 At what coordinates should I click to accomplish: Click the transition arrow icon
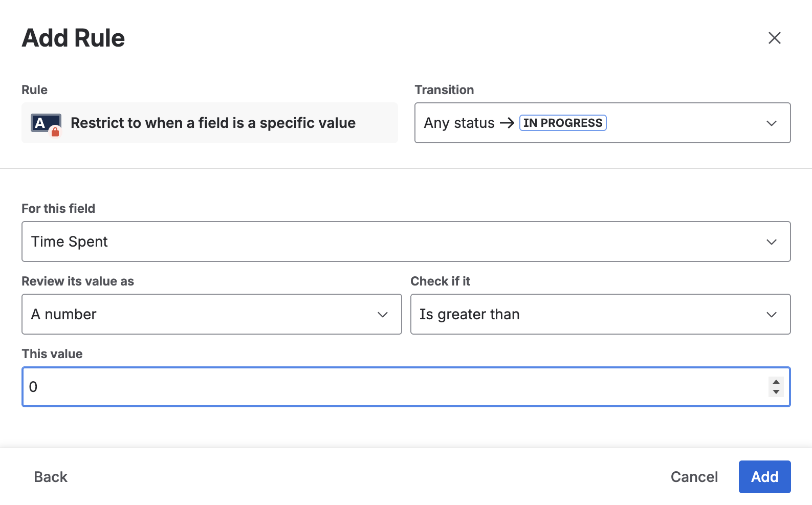507,123
